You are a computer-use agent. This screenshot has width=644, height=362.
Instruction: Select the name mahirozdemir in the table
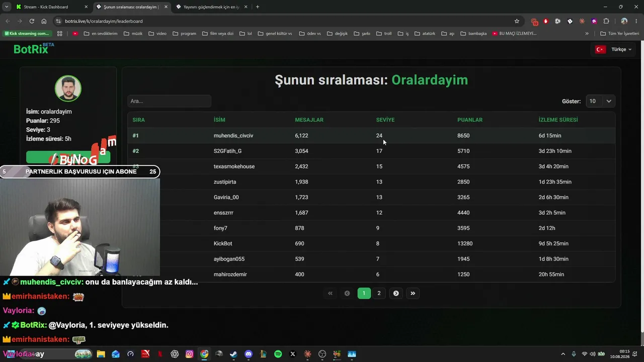[230, 275]
